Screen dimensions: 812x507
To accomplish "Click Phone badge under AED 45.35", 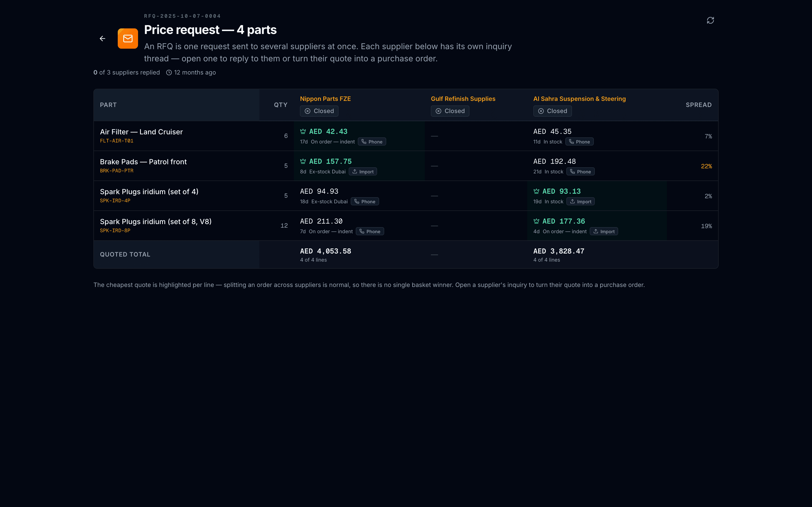I will 580,142.
